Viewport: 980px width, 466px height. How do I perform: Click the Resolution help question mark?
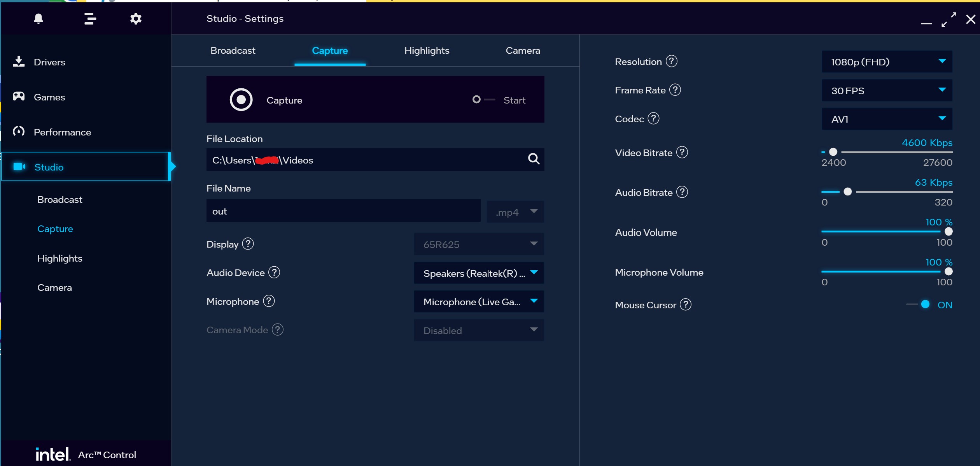[671, 61]
